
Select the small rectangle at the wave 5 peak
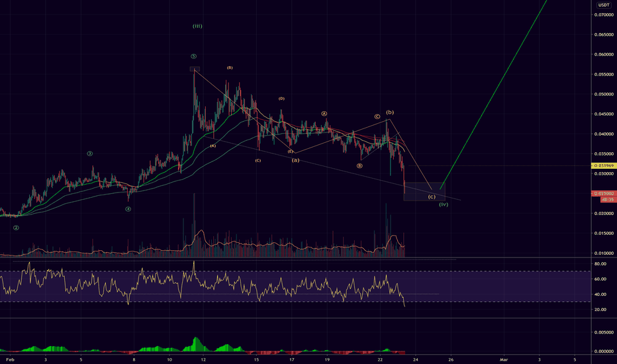point(195,69)
